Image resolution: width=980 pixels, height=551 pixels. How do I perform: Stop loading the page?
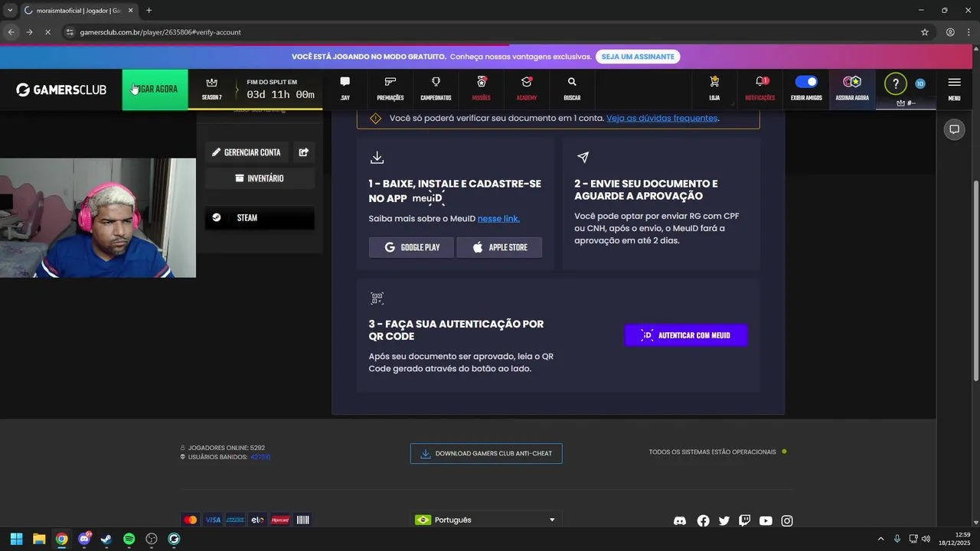pos(47,32)
